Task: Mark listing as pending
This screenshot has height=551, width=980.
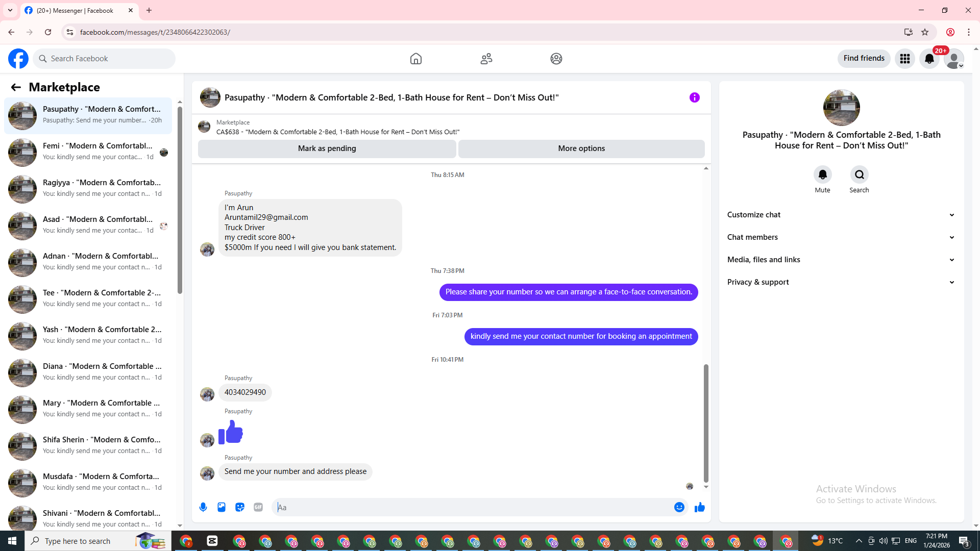Action: coord(327,148)
